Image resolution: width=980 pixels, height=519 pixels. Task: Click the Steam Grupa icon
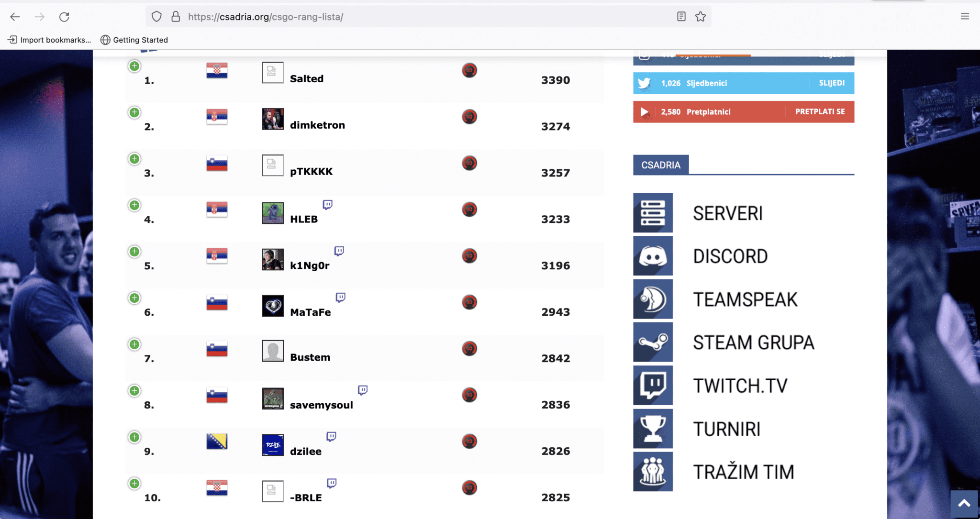653,342
